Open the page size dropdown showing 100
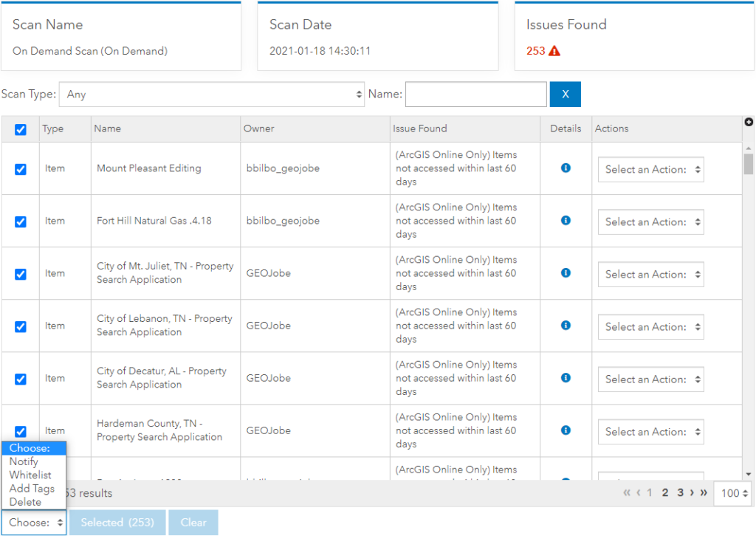The height and width of the screenshot is (536, 756). coord(734,493)
